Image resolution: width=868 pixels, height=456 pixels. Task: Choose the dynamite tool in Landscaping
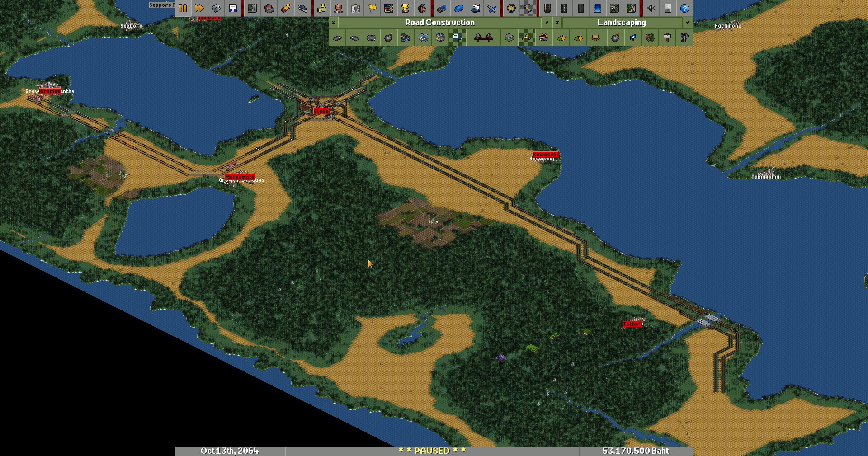615,38
